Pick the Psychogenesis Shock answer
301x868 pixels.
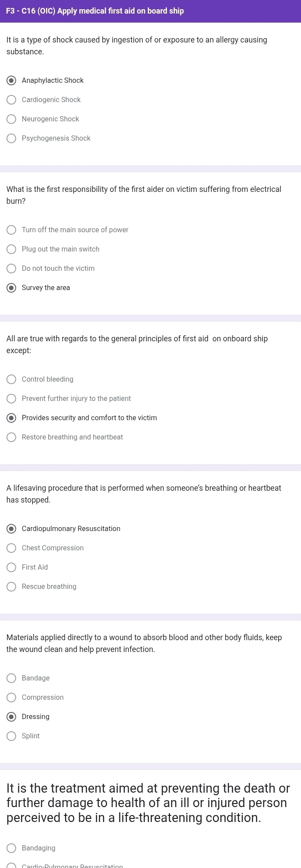tap(12, 138)
